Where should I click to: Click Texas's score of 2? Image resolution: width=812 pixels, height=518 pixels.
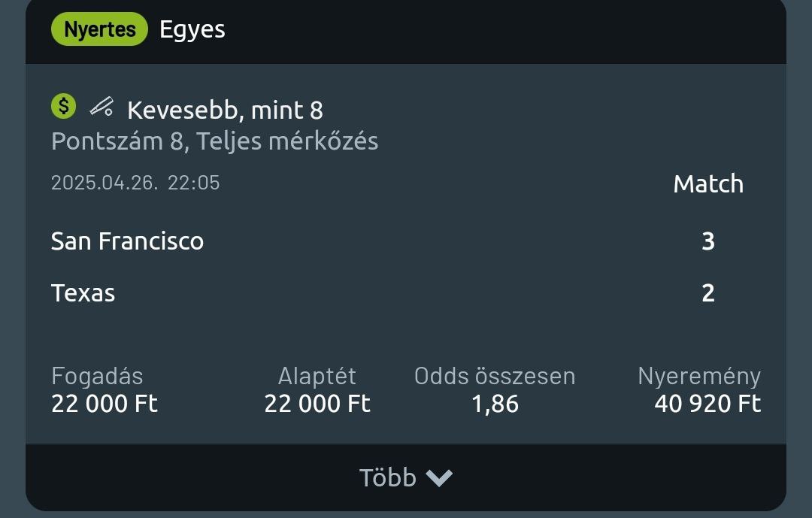click(707, 292)
